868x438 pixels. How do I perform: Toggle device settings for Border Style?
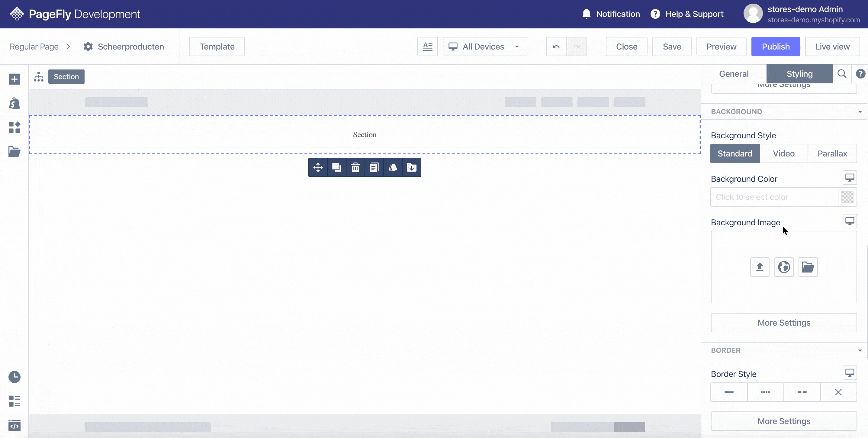click(x=850, y=373)
